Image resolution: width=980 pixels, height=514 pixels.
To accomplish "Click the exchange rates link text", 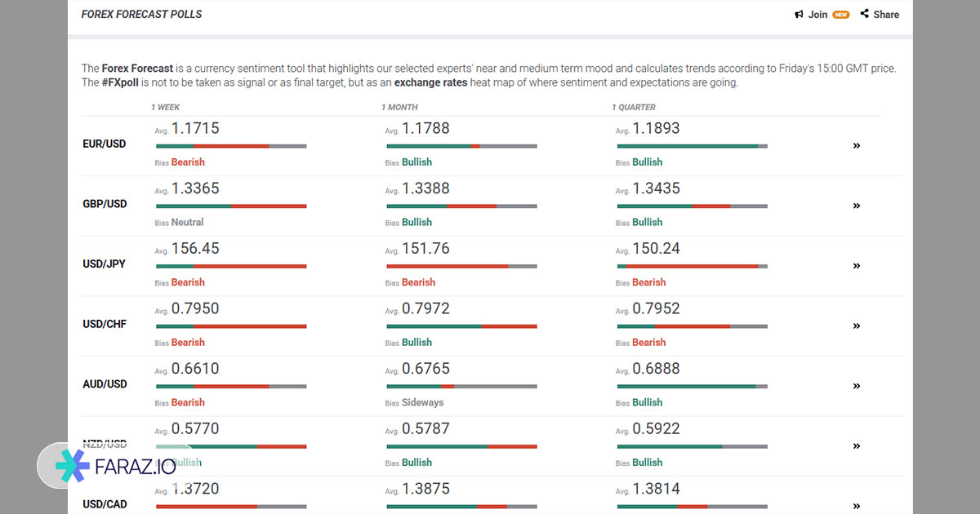I will point(431,82).
